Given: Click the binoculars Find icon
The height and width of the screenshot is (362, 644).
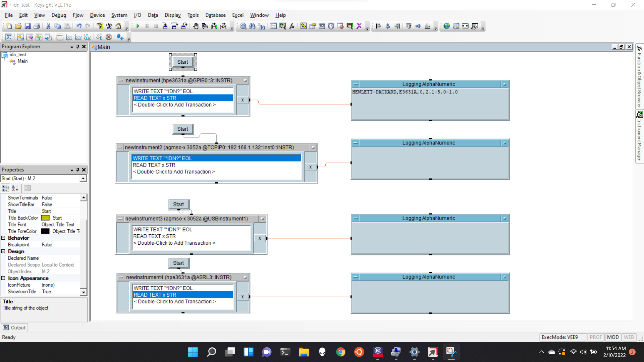Looking at the screenshot, I should click(252, 26).
